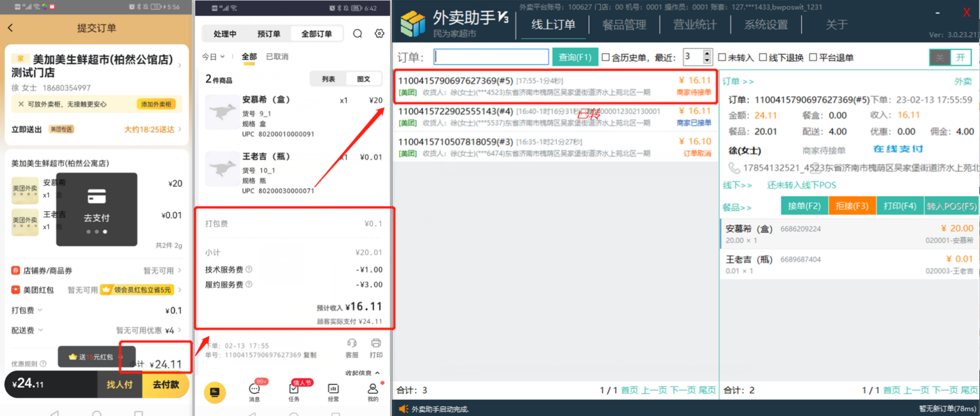Adjust the 最近 days spinner arrows
The image size is (980, 416).
pos(707,57)
